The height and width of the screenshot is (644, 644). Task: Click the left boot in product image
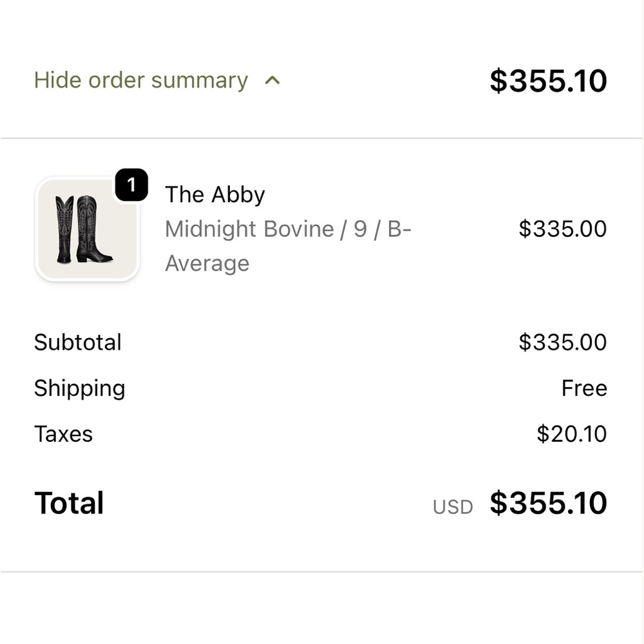64,229
